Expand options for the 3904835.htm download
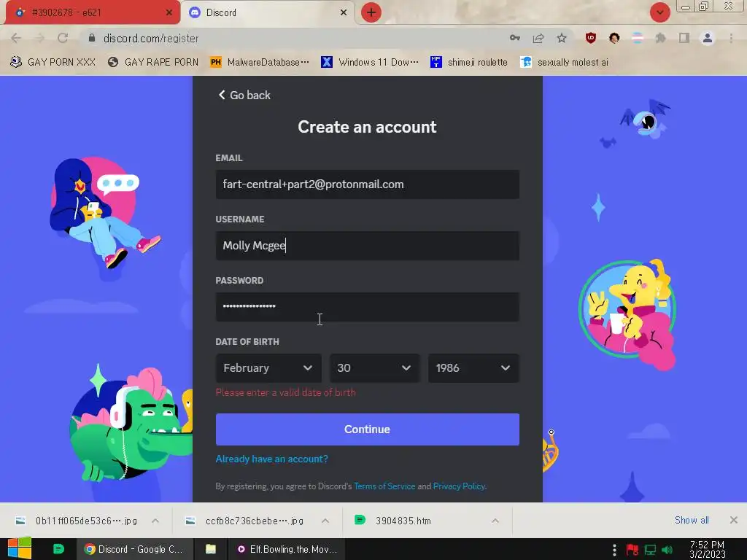 [x=495, y=521]
